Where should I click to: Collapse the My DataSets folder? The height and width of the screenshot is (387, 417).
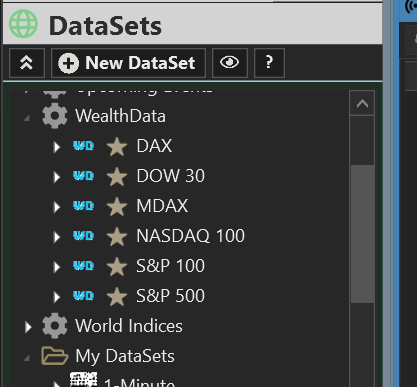click(27, 358)
